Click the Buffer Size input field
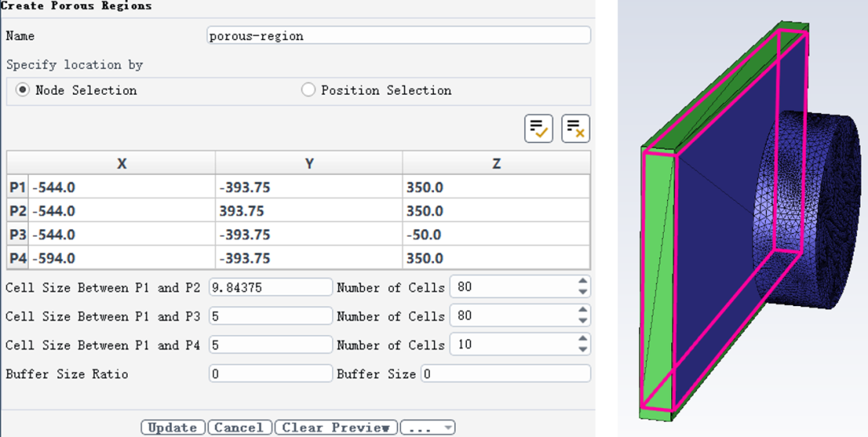Viewport: 868px width, 437px height. [505, 374]
